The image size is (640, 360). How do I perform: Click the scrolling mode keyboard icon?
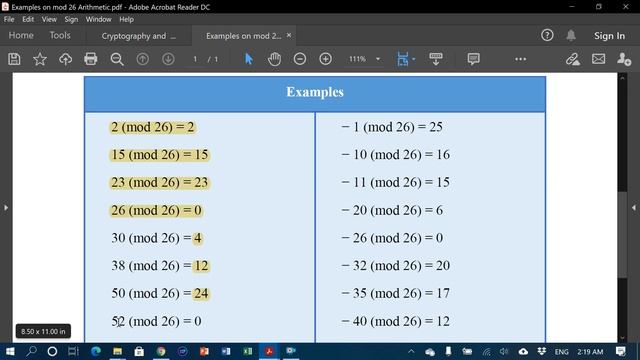point(436,59)
